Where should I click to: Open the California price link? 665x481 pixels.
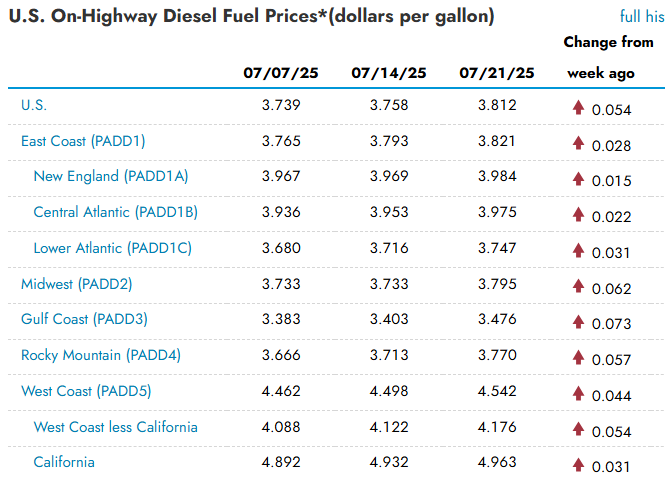click(x=64, y=462)
